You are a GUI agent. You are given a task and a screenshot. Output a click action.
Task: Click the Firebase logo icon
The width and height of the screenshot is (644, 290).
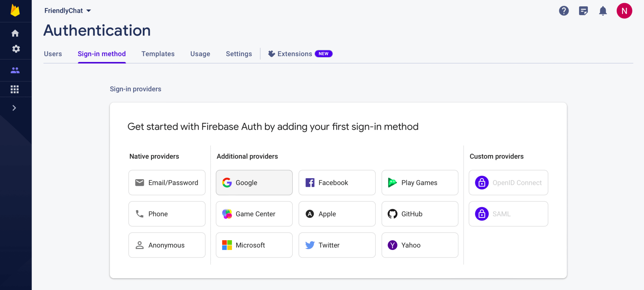pos(15,11)
